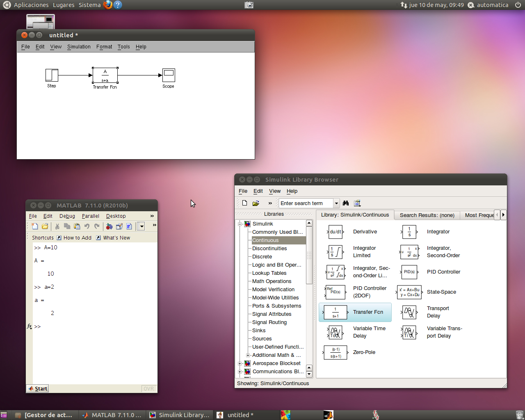The width and height of the screenshot is (525, 420).
Task: Expand hidden MATLAB menus with the chevron
Action: point(152,216)
